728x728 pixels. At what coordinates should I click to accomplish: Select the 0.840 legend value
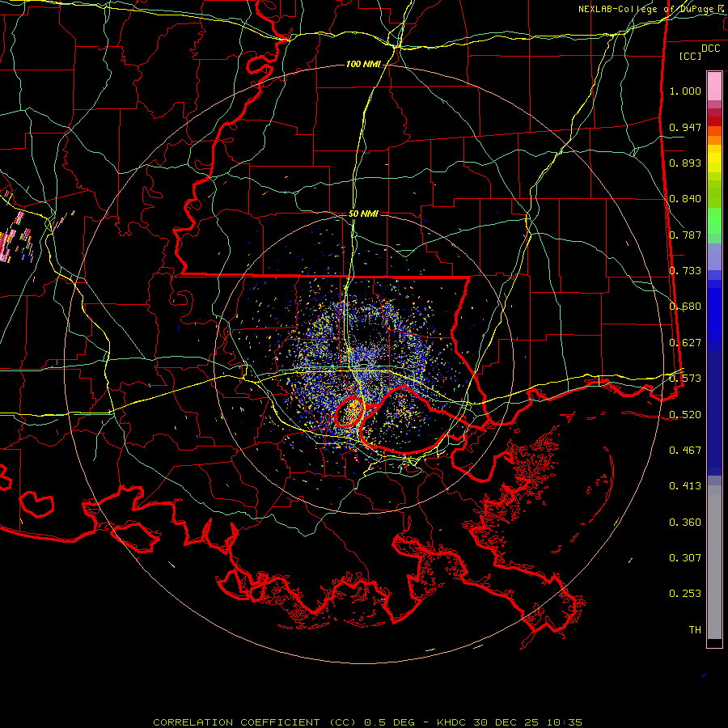coord(685,199)
